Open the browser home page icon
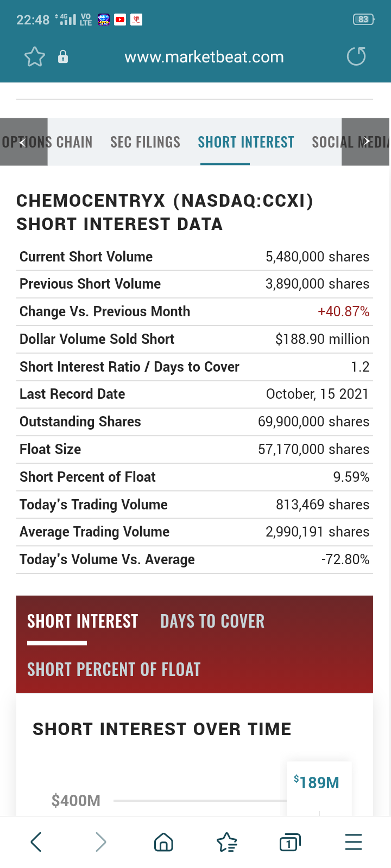The image size is (391, 868). pyautogui.click(x=163, y=842)
